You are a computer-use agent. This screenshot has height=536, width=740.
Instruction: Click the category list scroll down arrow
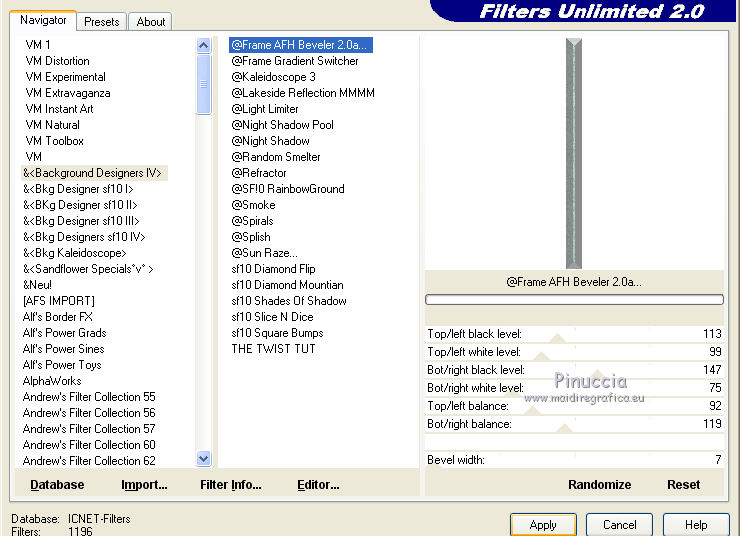pos(203,458)
